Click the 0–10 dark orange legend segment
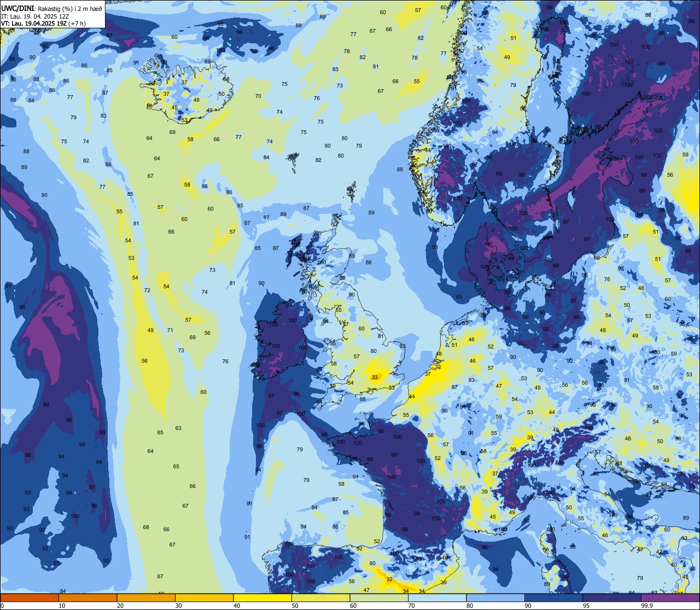 click(x=30, y=598)
